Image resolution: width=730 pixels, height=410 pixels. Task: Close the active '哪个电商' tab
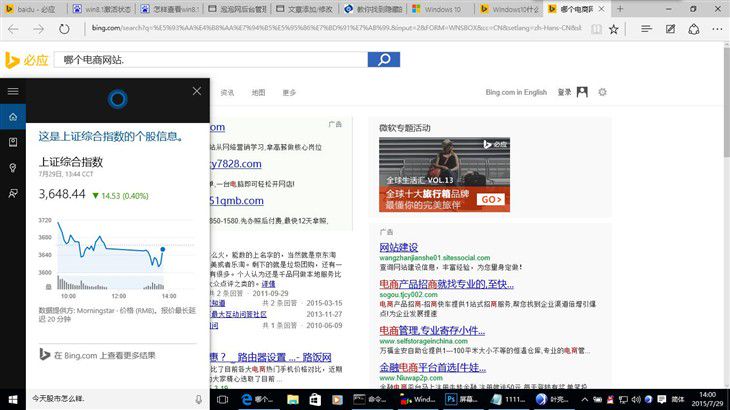point(602,9)
